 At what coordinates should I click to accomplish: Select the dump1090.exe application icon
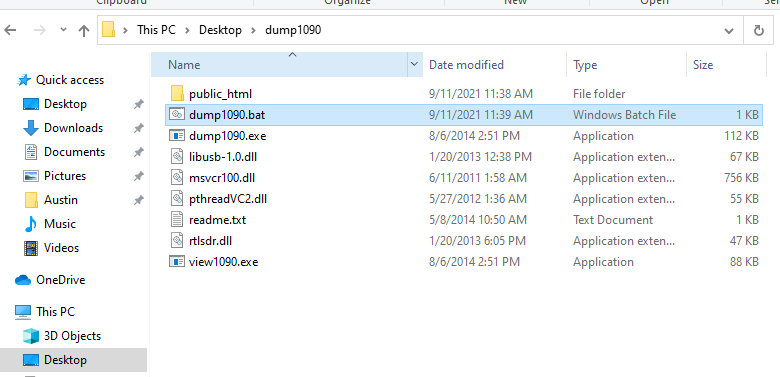click(x=177, y=136)
